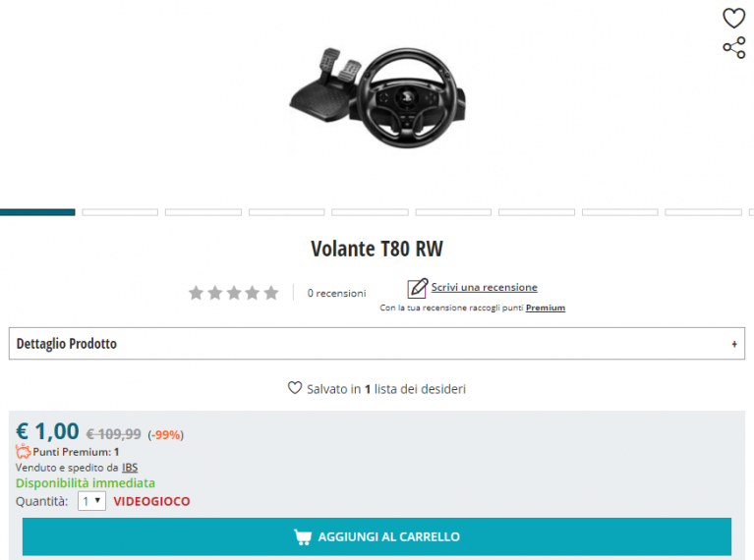The height and width of the screenshot is (560, 754).
Task: Click the shopping cart icon on button
Action: (303, 537)
